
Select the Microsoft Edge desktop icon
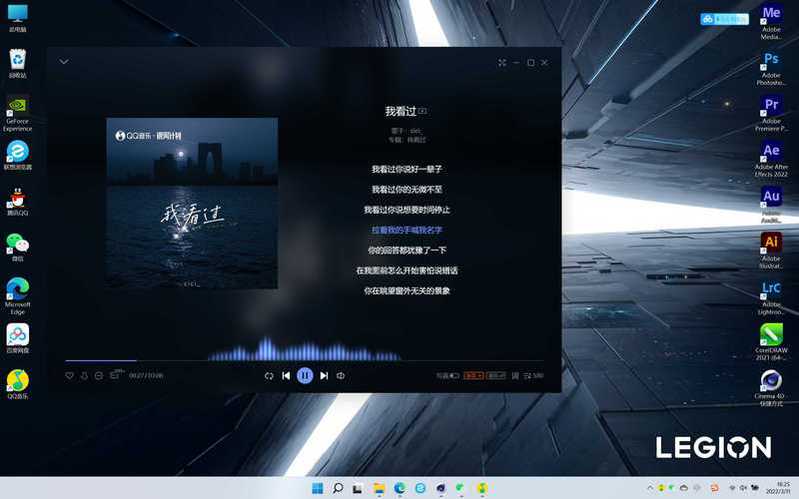tap(17, 296)
